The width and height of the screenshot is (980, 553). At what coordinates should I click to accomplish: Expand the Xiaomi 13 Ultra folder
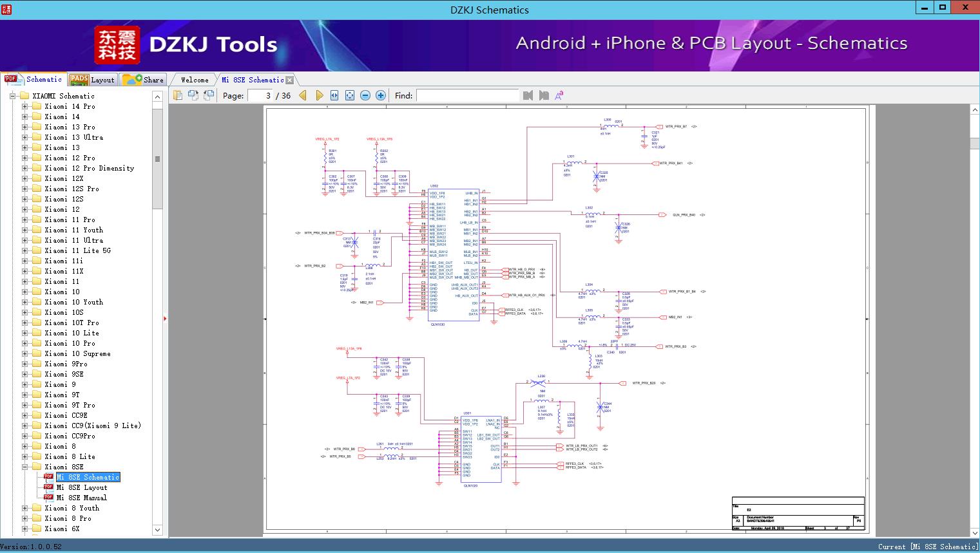[24, 137]
